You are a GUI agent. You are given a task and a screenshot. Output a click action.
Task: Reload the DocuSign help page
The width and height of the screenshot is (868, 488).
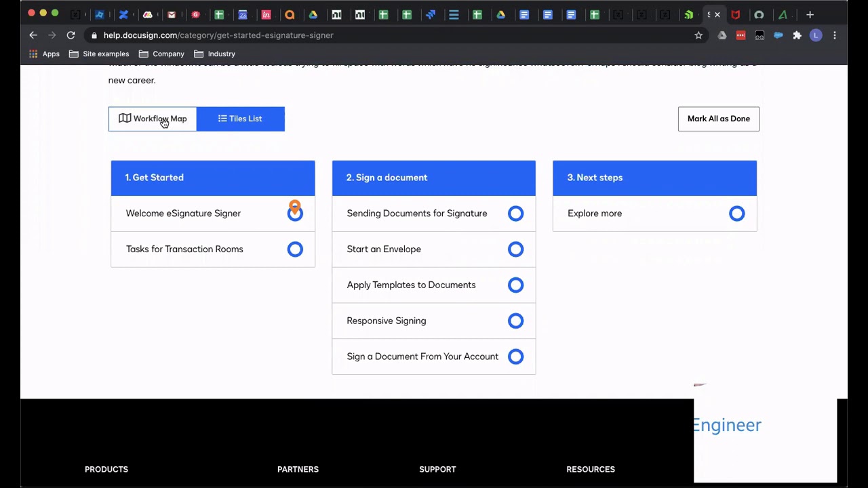[71, 35]
